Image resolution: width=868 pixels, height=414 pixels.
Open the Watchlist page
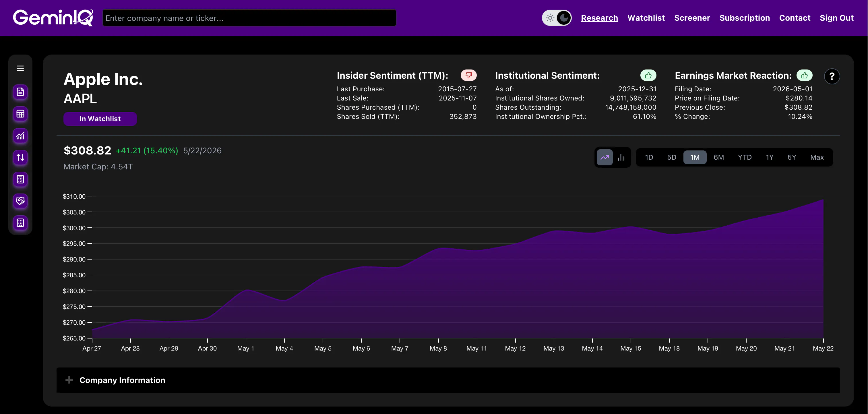pyautogui.click(x=646, y=18)
